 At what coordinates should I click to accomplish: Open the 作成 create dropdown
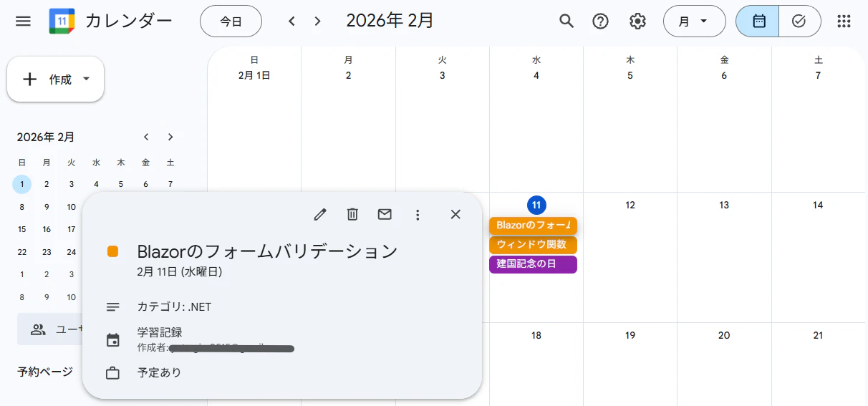click(55, 79)
